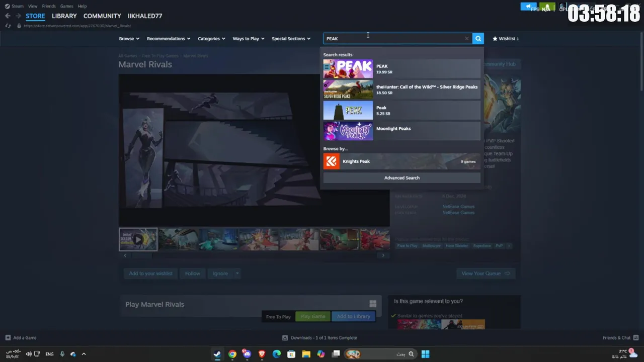644x362 pixels.
Task: Click the Windows taskbar search box
Action: point(380,354)
